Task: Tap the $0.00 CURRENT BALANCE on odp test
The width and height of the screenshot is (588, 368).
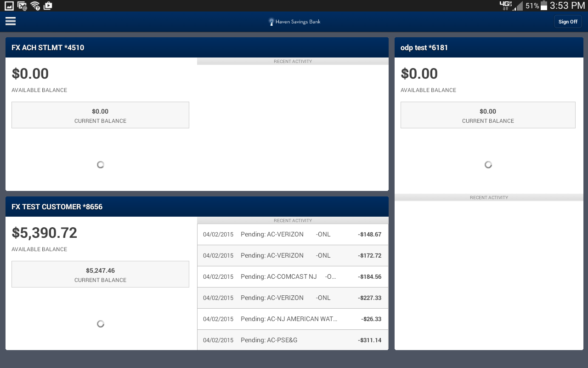Action: (488, 115)
